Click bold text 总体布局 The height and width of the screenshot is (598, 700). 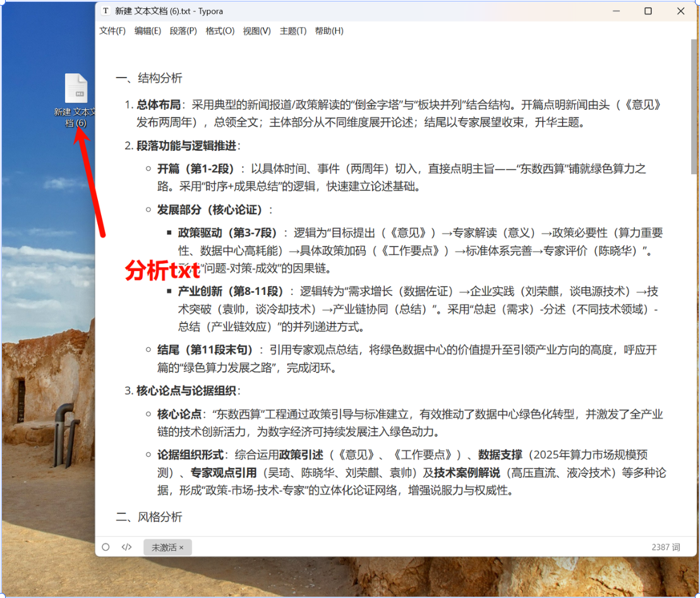pyautogui.click(x=159, y=105)
